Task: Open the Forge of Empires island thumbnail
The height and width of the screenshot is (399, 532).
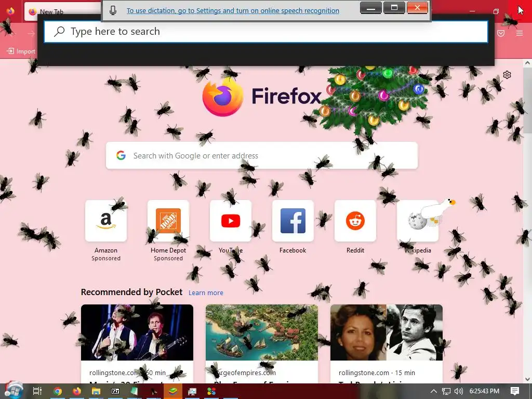Action: pos(262,332)
